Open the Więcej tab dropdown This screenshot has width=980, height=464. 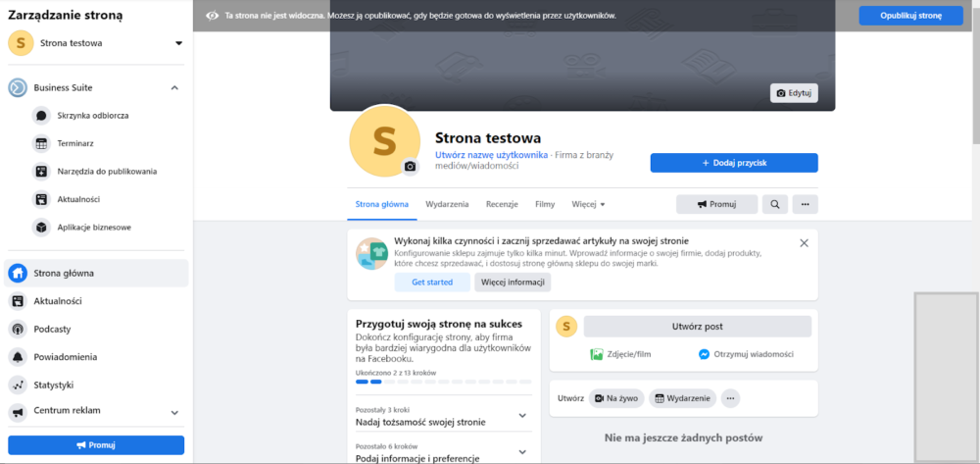(x=588, y=204)
